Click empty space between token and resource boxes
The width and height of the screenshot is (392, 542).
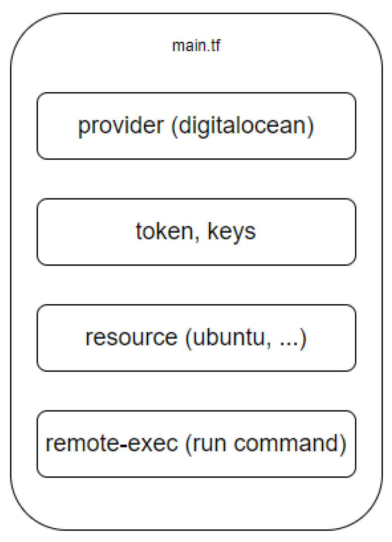(x=196, y=285)
